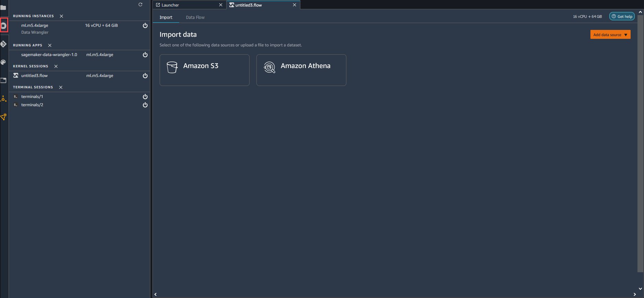Choose the Amazon Athena data source card

(x=301, y=70)
